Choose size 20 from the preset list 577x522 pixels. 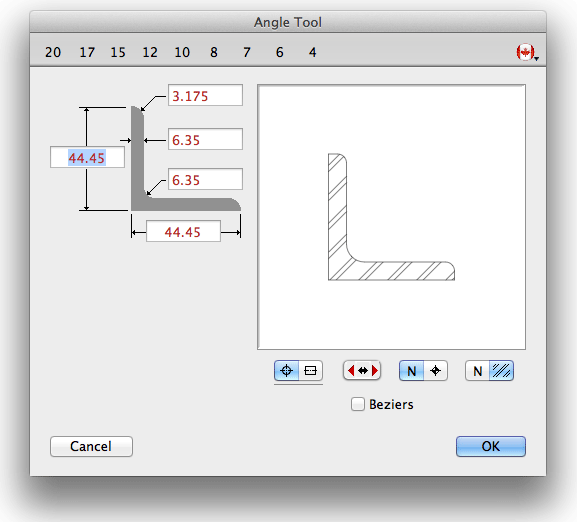coord(53,52)
